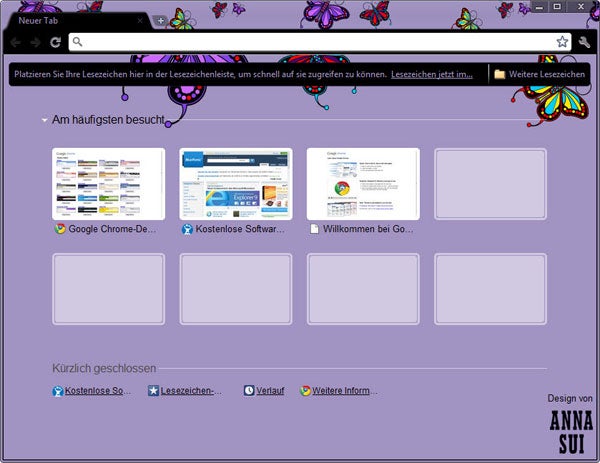This screenshot has height=463, width=600.
Task: Open the Weitere Inform... link
Action: coord(345,391)
